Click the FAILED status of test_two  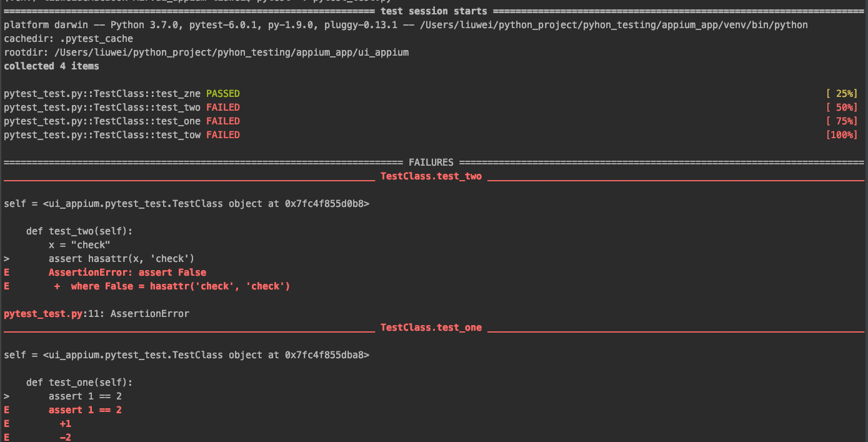[x=223, y=108]
